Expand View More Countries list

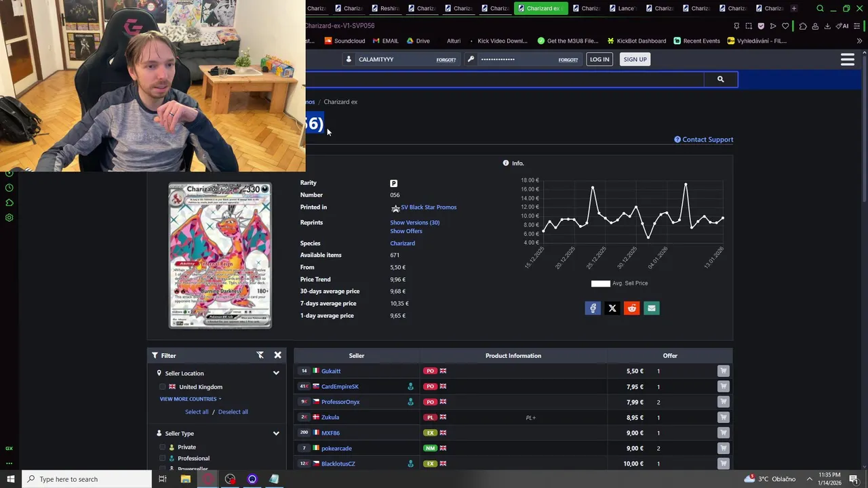tap(191, 399)
